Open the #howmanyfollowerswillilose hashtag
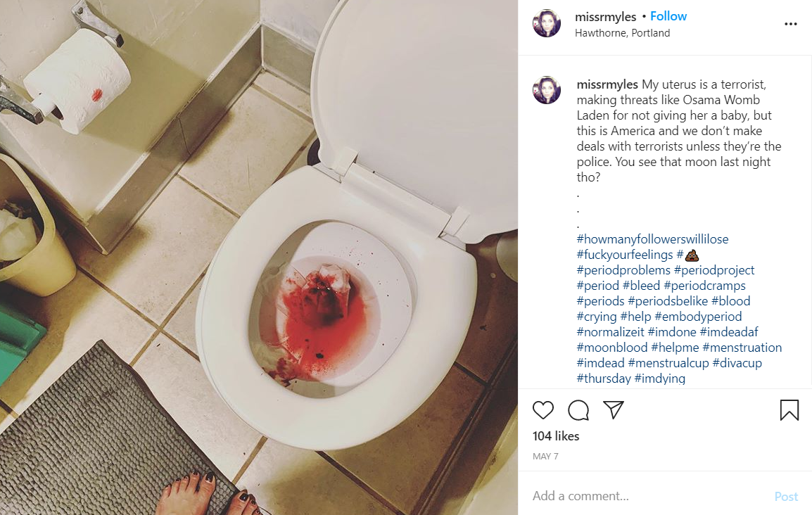The height and width of the screenshot is (515, 812). (x=652, y=239)
